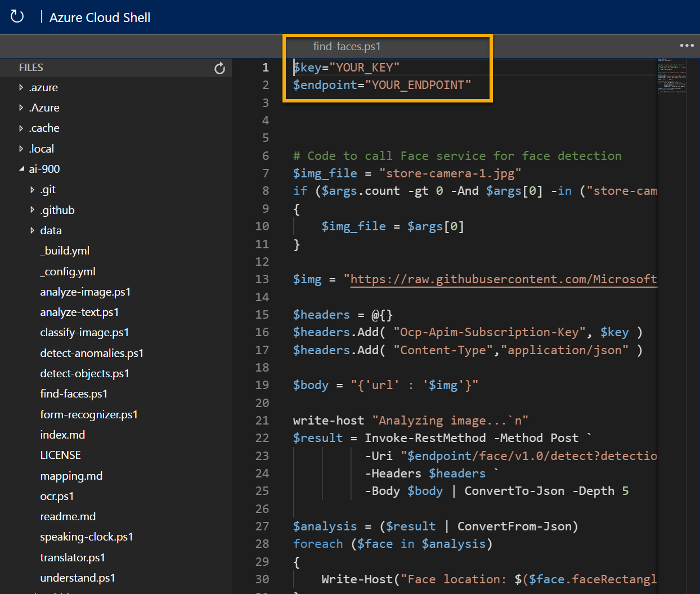Open the editor more options ellipsis
700x594 pixels.
pyautogui.click(x=686, y=46)
